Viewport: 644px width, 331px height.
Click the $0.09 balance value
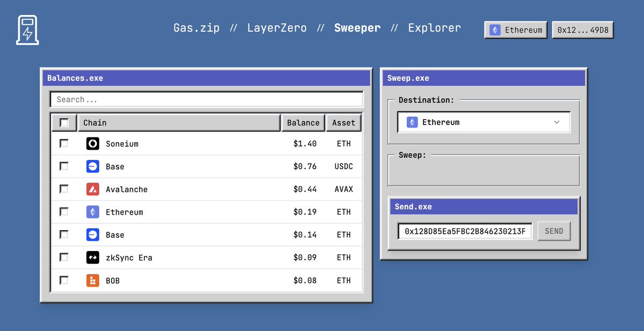(305, 258)
